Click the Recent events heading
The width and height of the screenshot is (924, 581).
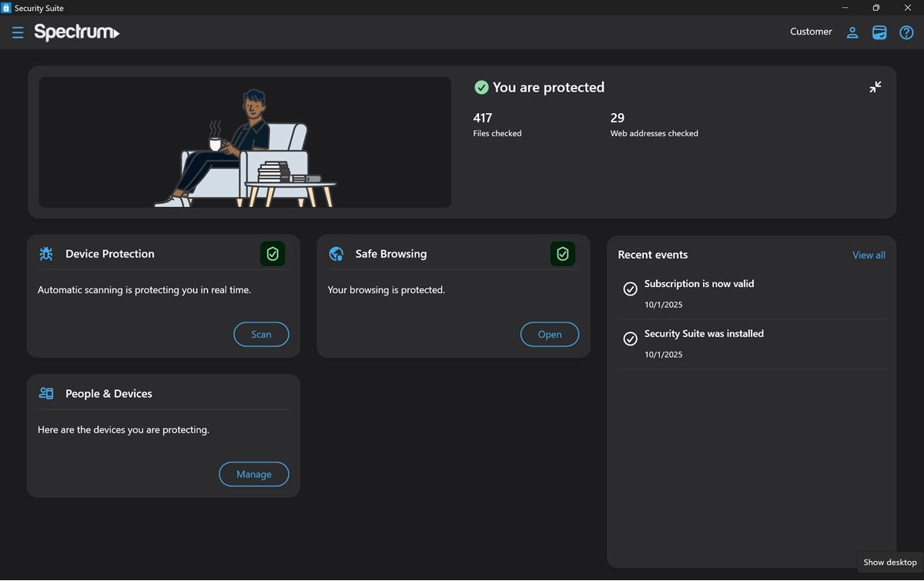653,255
